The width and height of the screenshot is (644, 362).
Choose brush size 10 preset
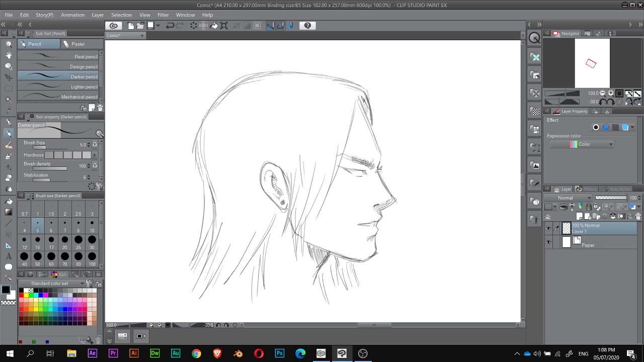click(x=92, y=226)
